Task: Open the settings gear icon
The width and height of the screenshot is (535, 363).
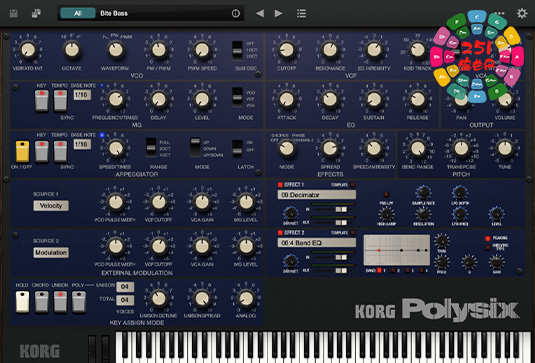Action: pos(522,13)
